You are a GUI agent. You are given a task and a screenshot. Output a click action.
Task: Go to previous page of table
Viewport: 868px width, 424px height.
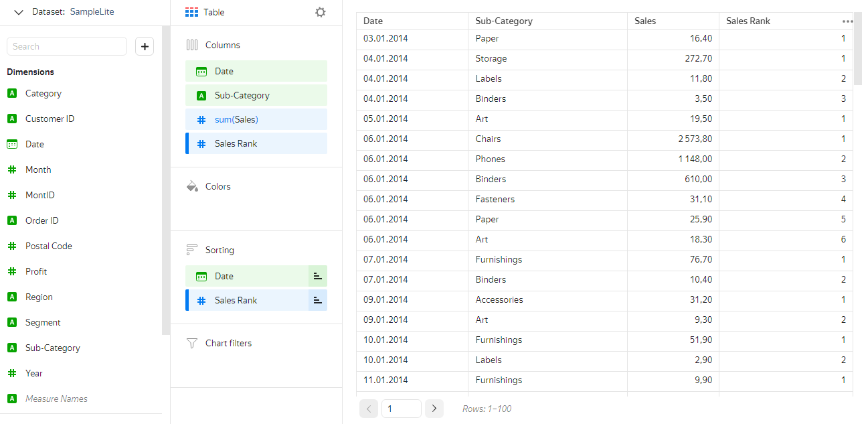(x=369, y=409)
